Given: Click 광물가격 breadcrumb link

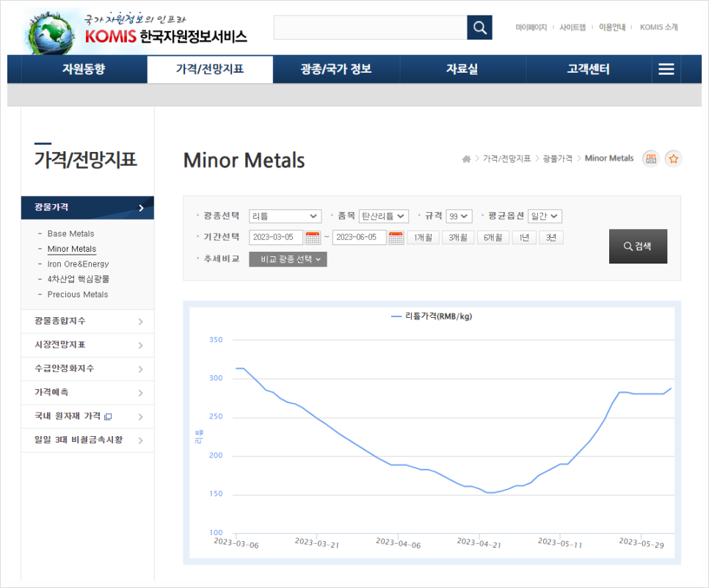Looking at the screenshot, I should point(558,159).
